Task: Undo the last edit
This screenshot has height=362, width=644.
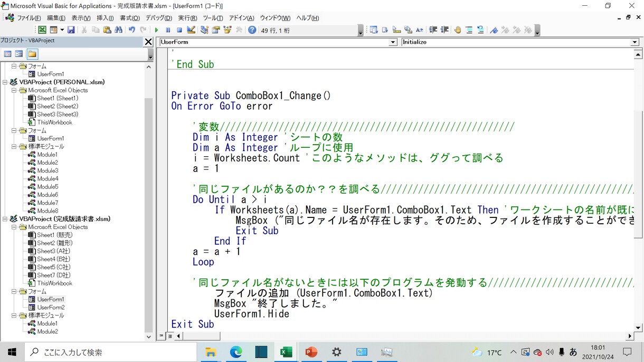Action: coord(131,30)
